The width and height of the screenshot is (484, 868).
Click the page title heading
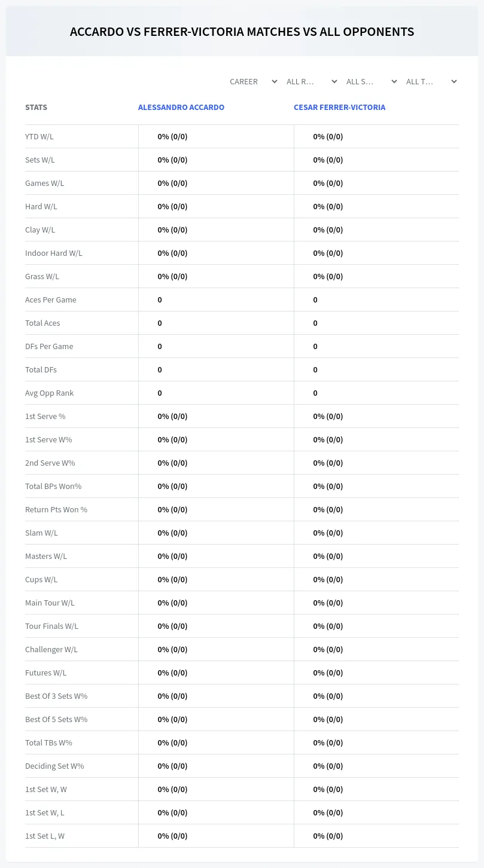coord(242,32)
